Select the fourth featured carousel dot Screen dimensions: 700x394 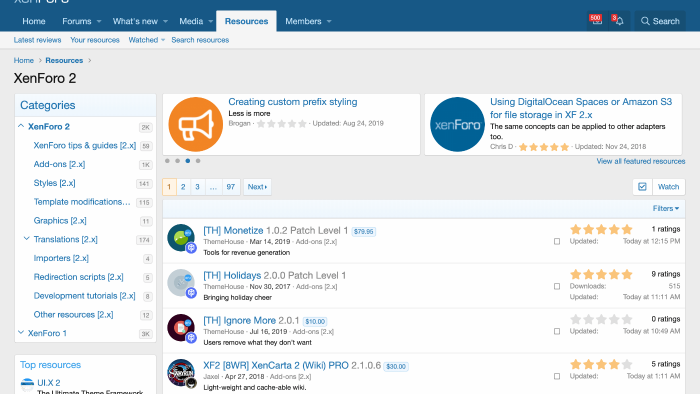coord(198,161)
